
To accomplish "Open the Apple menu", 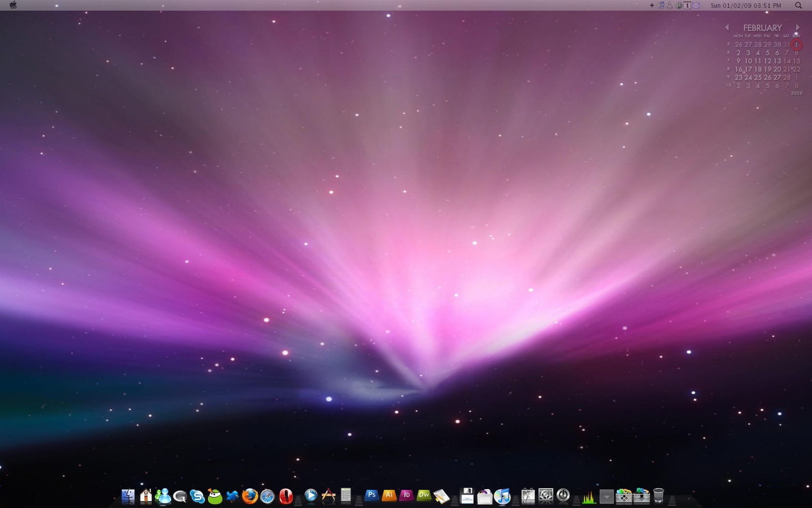I will click(13, 5).
